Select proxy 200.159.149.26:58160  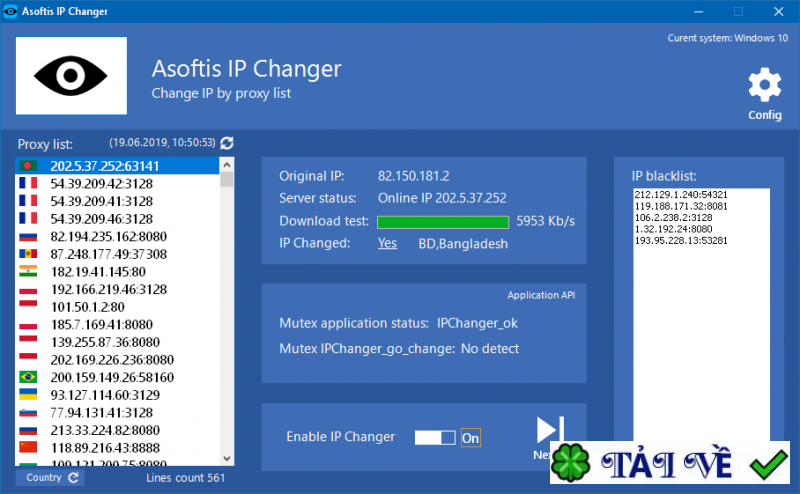[117, 377]
